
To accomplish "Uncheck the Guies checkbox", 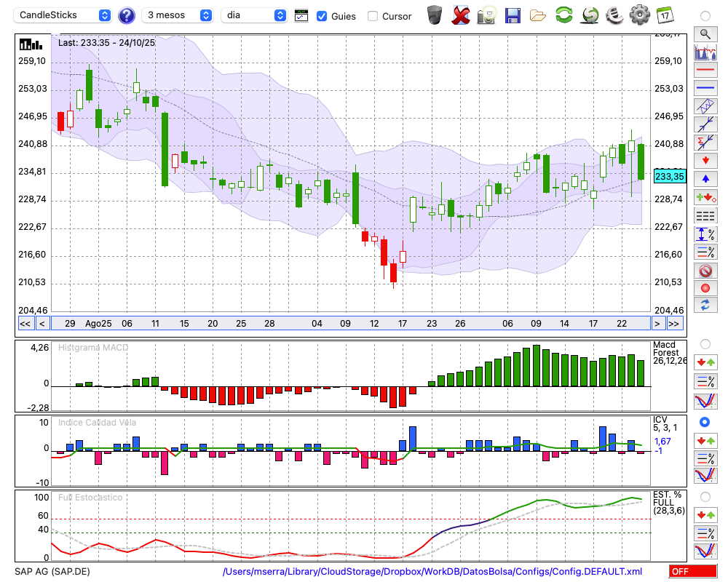I will point(322,16).
